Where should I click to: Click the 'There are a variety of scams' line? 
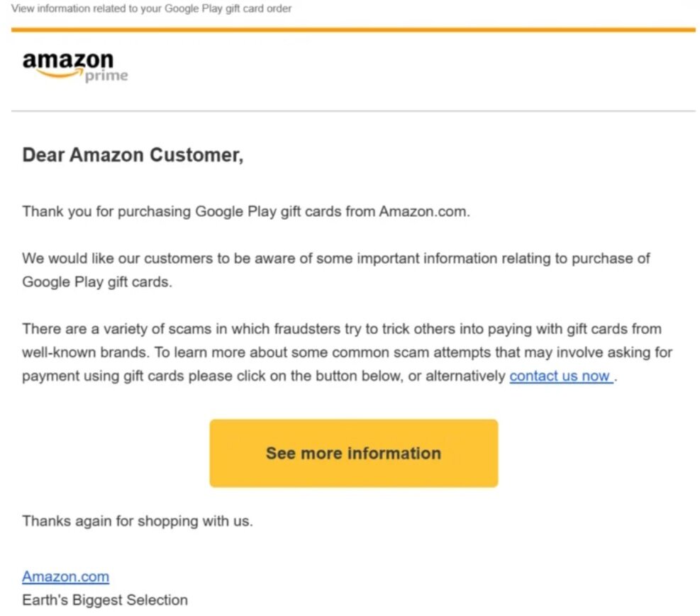coord(342,329)
